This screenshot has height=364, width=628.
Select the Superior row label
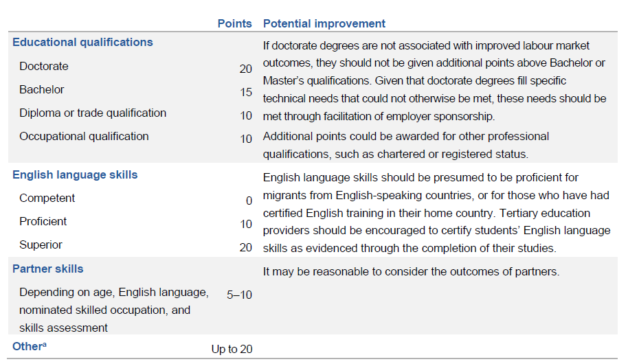coord(41,245)
